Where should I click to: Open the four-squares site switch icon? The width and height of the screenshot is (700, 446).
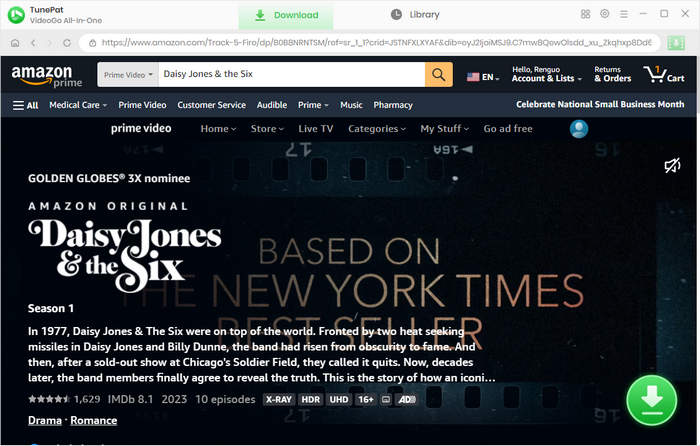(585, 14)
